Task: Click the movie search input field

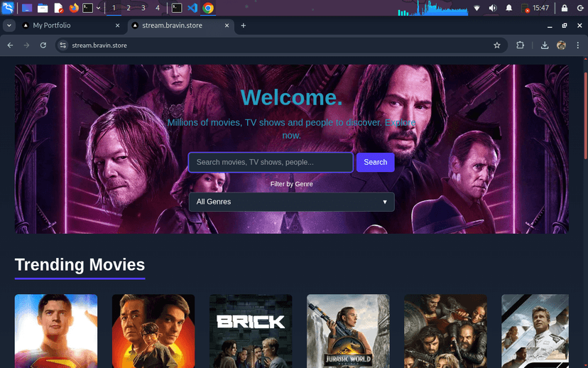Action: pos(271,163)
